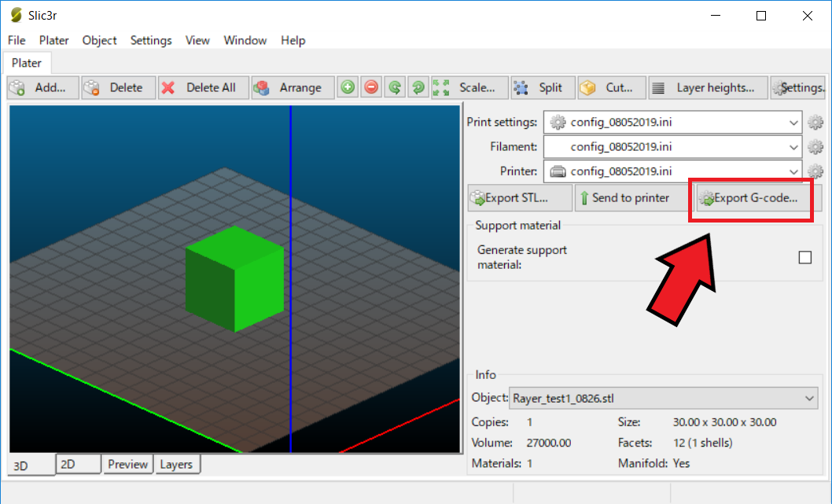Expand the Filament preset dropdown
Viewport: 832px width, 504px height.
pyautogui.click(x=793, y=147)
